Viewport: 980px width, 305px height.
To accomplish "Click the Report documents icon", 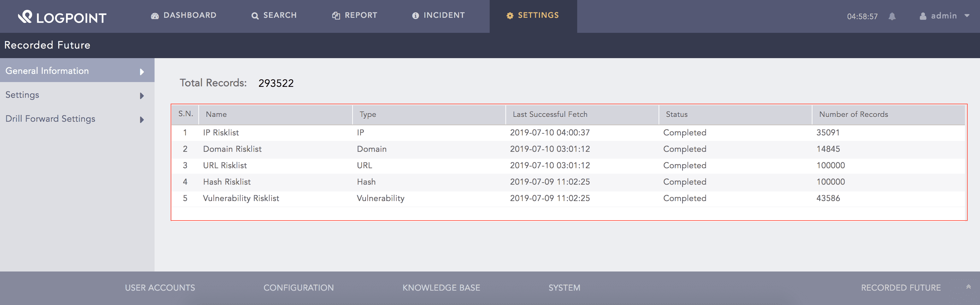I will [336, 16].
